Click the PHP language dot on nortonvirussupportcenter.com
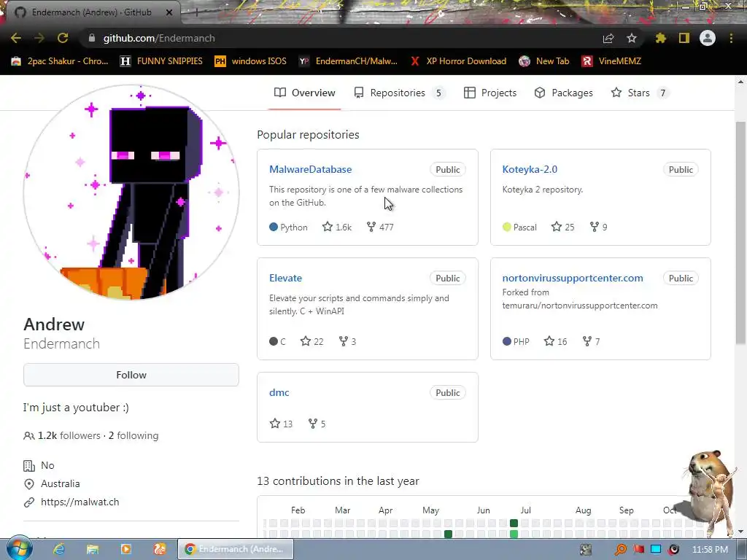The image size is (747, 560). (507, 341)
